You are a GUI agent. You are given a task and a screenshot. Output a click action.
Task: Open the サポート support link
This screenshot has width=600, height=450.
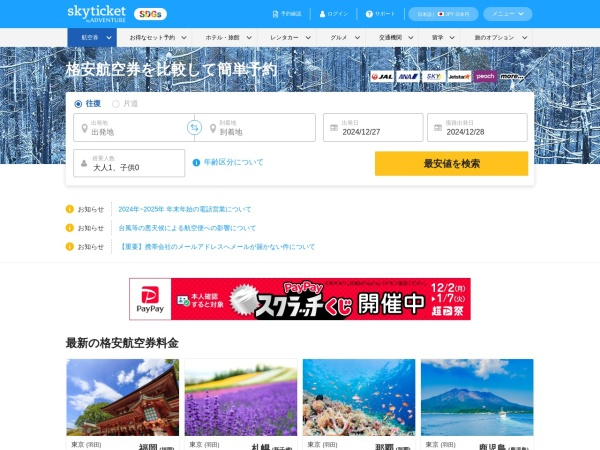[x=380, y=14]
